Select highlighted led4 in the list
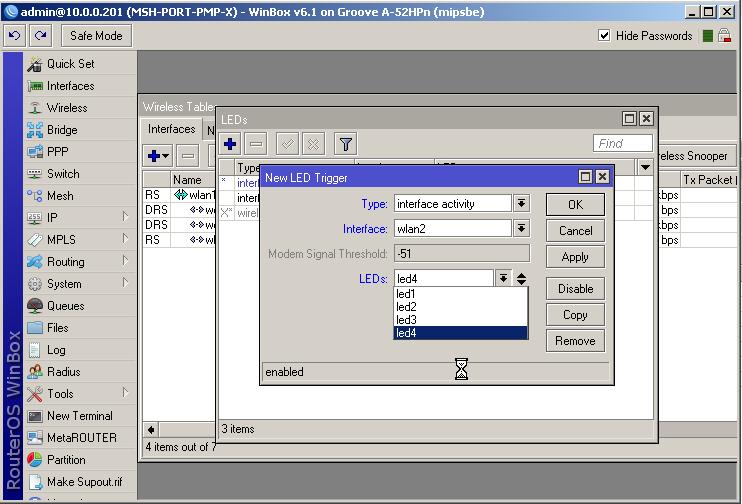The image size is (742, 504). point(461,333)
